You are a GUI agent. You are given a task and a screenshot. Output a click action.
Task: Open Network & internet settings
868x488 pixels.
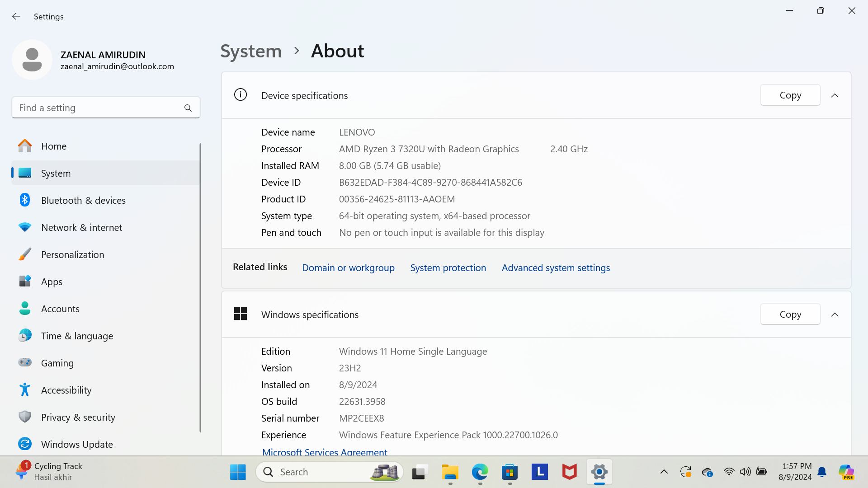(105, 227)
